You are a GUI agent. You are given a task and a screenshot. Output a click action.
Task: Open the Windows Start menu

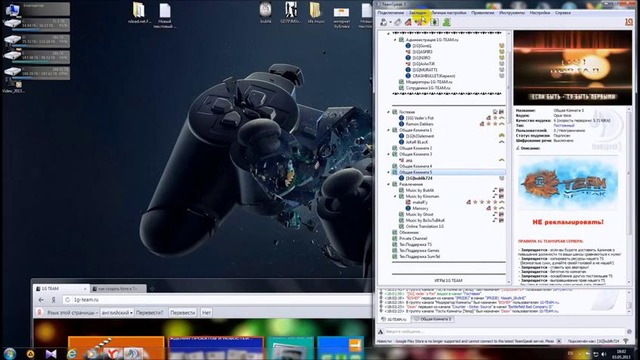pyautogui.click(x=9, y=353)
